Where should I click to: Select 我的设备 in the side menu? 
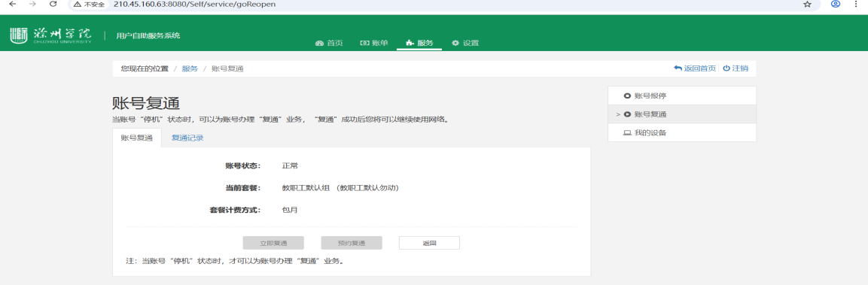pyautogui.click(x=682, y=133)
